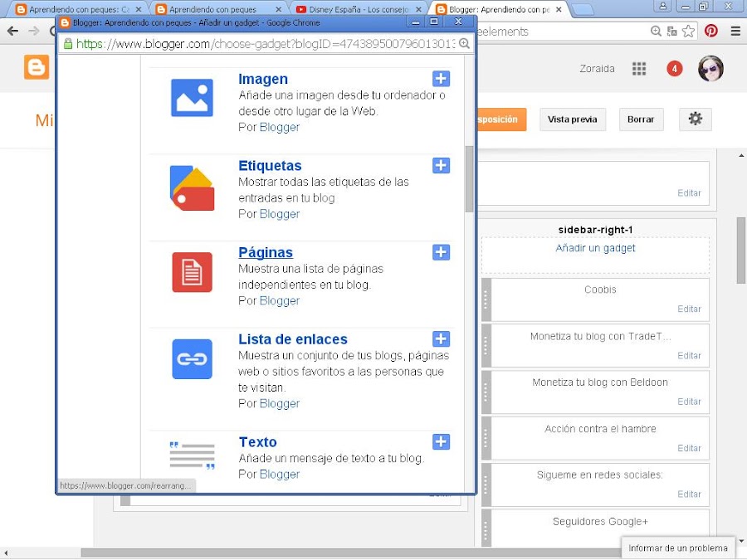Open a new Chrome tab
This screenshot has width=747, height=560.
pos(582,9)
